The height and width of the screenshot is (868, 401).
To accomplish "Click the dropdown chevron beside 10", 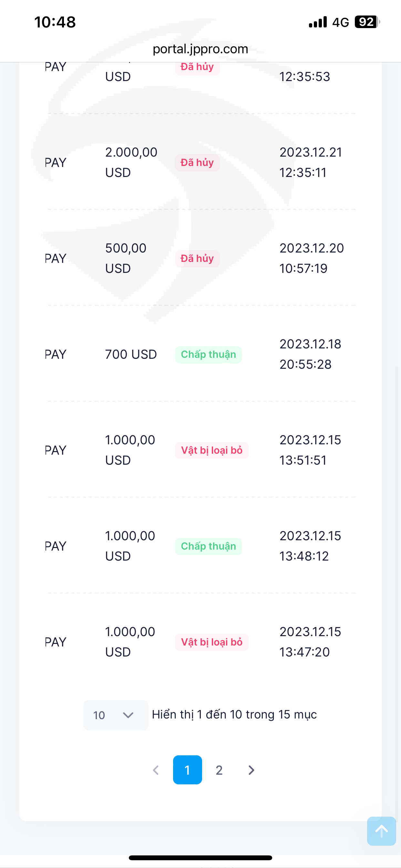I will click(128, 715).
